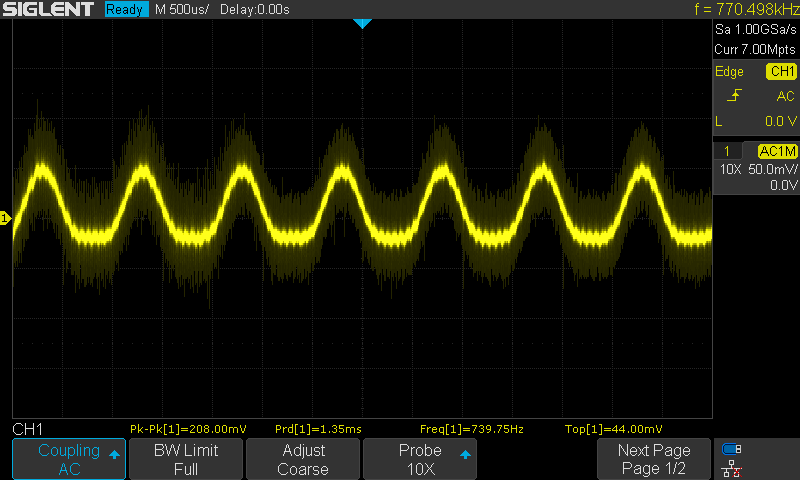Select the CH1 trigger source badge

tap(782, 71)
